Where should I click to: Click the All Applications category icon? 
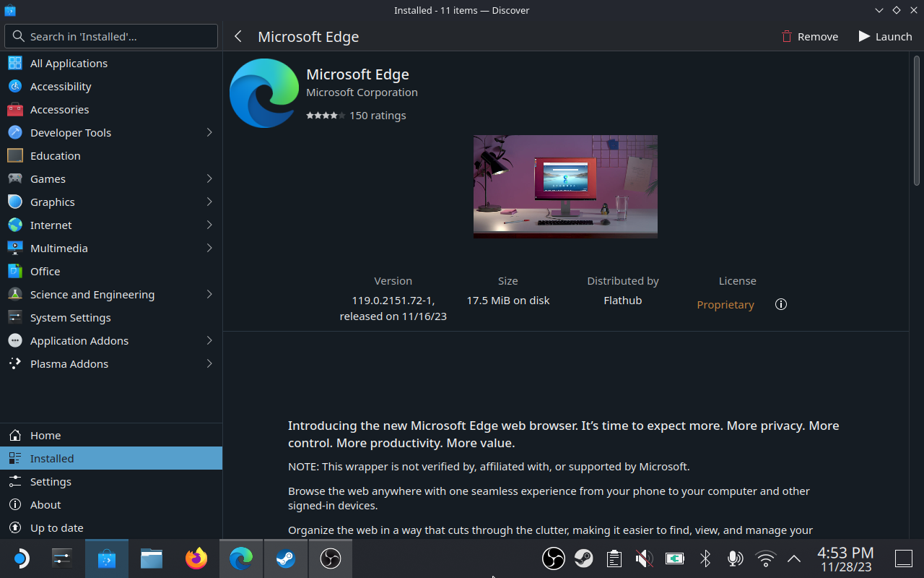15,63
